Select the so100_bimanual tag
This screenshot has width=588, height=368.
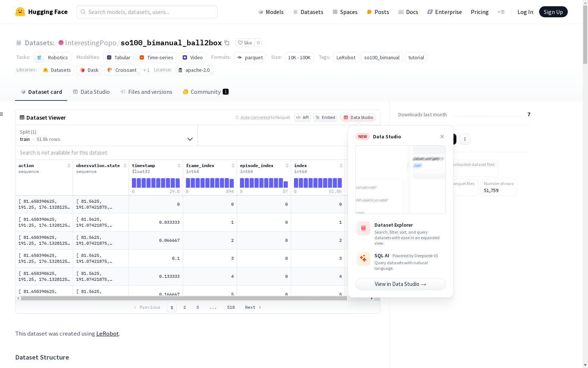tap(382, 57)
